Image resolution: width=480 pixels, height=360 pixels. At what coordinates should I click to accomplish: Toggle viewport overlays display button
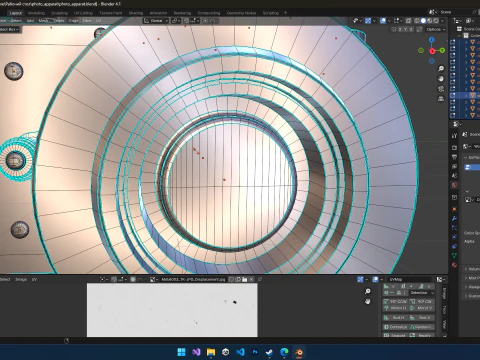click(x=383, y=21)
